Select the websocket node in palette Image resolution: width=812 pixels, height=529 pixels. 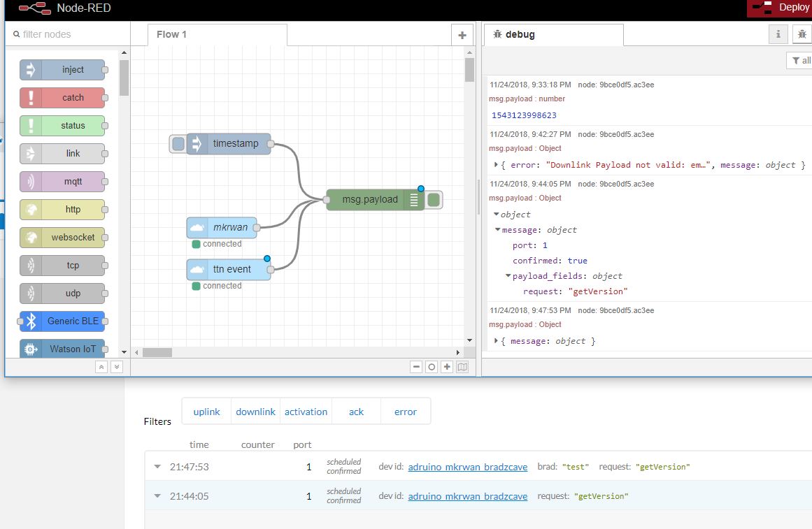click(x=62, y=238)
